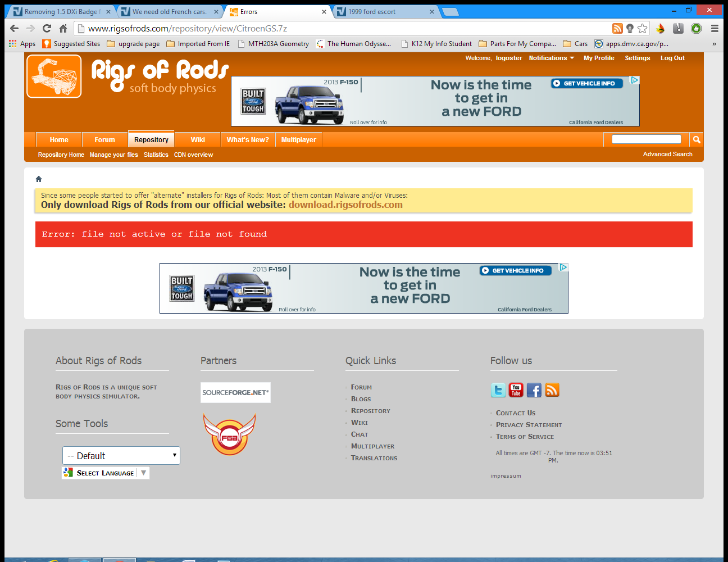Open the Wiki nav tab

[x=198, y=140]
